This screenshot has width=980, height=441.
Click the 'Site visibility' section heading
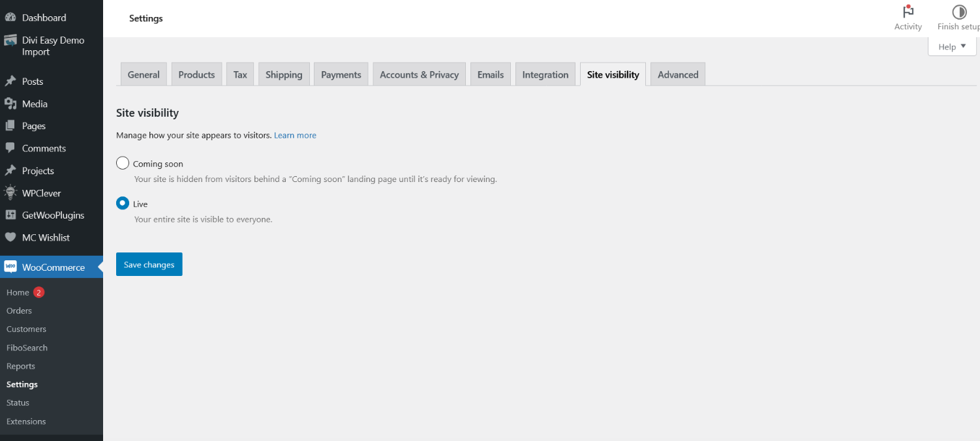point(147,113)
